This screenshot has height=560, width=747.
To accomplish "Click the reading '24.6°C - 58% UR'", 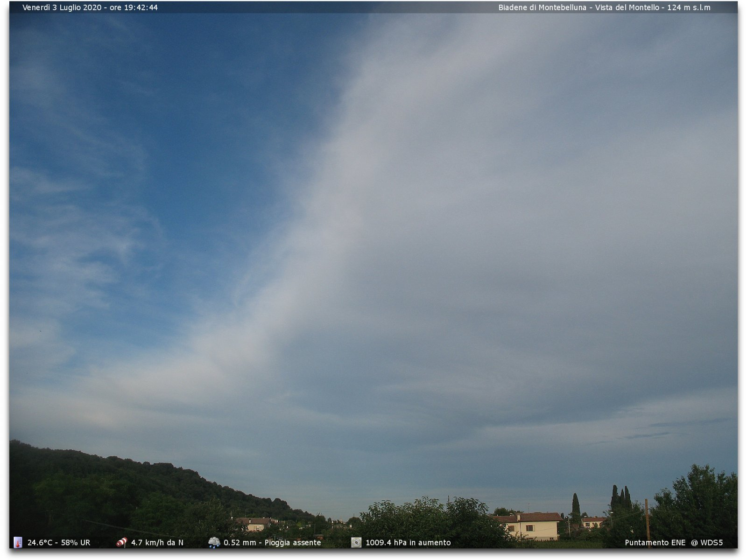I will (59, 543).
